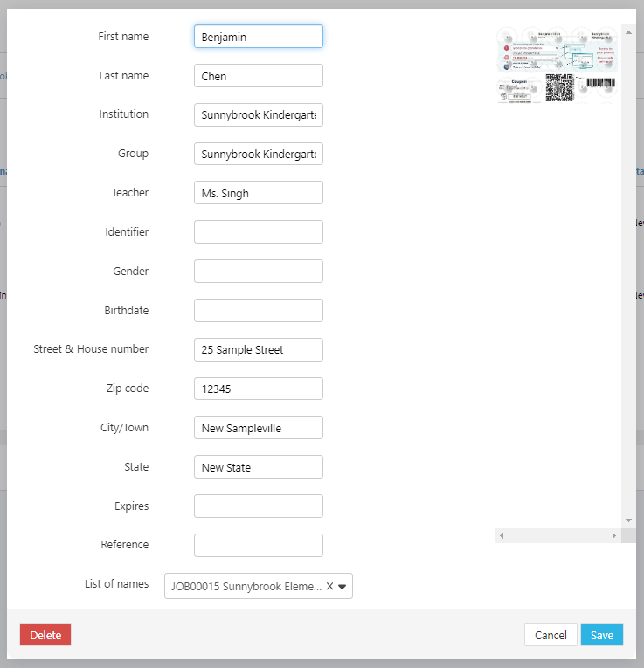
Task: Save the record changes
Action: 602,635
